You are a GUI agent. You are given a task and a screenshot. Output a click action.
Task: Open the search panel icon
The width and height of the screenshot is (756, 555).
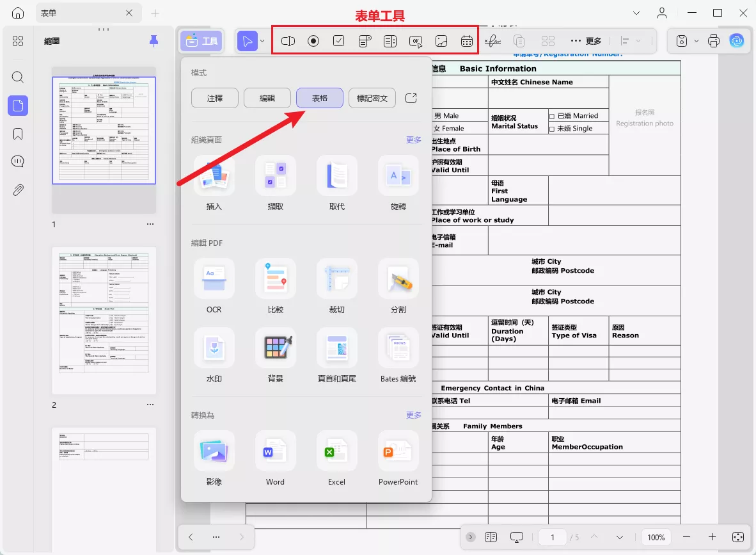pyautogui.click(x=18, y=77)
